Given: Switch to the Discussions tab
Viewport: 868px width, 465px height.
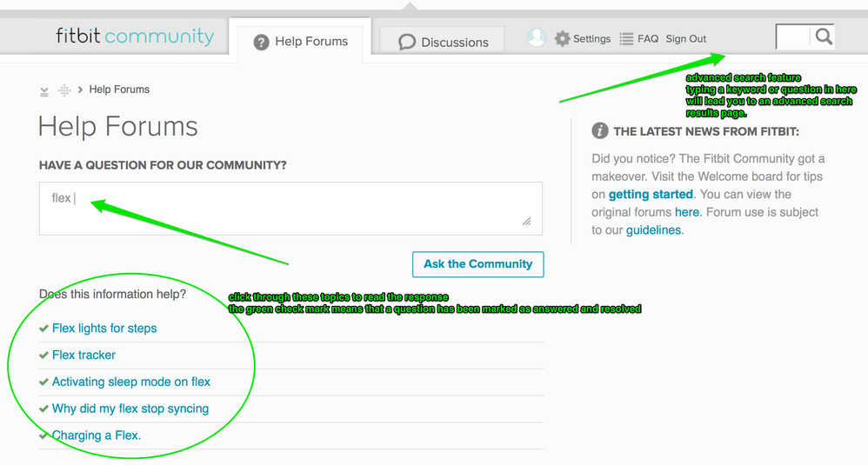Looking at the screenshot, I should [x=443, y=42].
